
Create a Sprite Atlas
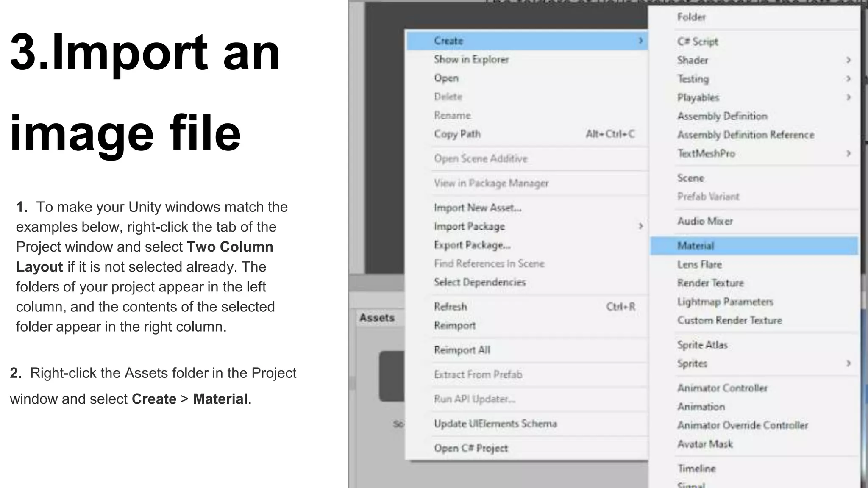tap(754, 345)
